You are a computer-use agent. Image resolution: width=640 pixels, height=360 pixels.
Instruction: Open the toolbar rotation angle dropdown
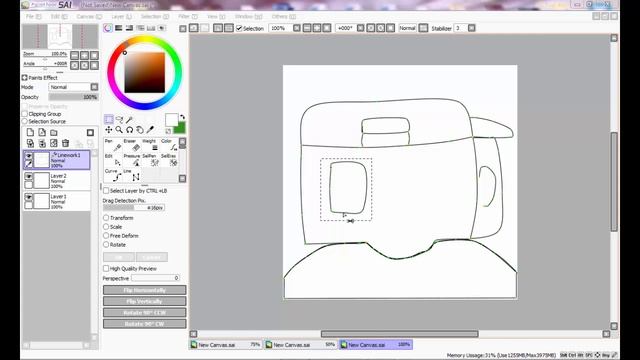[360, 28]
